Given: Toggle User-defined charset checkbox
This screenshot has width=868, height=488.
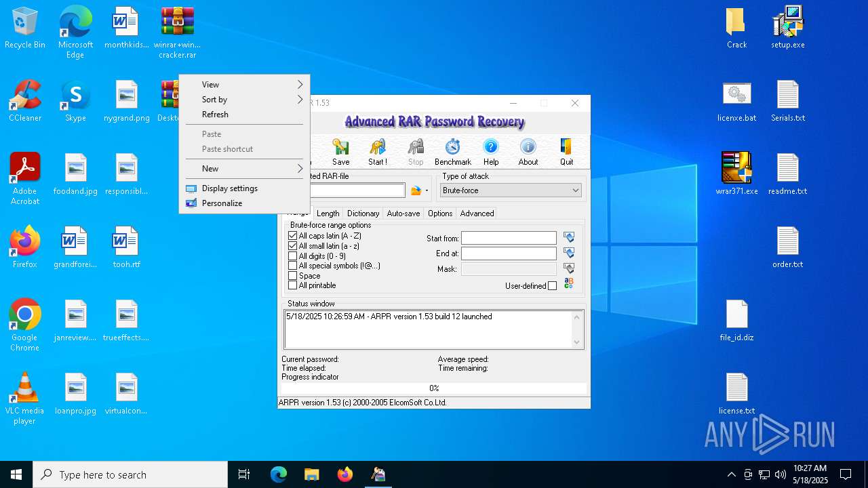Looking at the screenshot, I should pyautogui.click(x=552, y=286).
